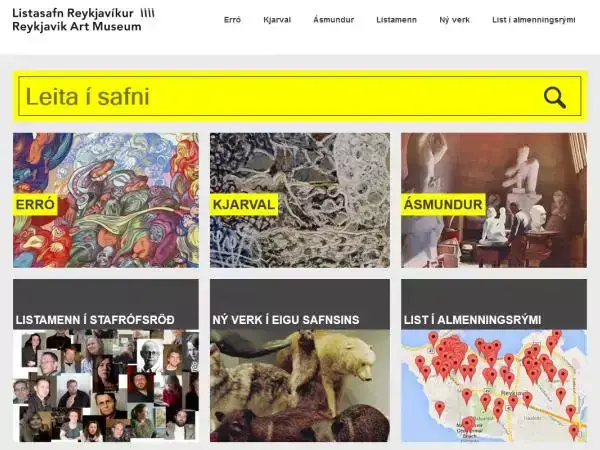Open the Listamenn í stafrófsröð heading
Image resolution: width=600 pixels, height=450 pixels.
[95, 320]
